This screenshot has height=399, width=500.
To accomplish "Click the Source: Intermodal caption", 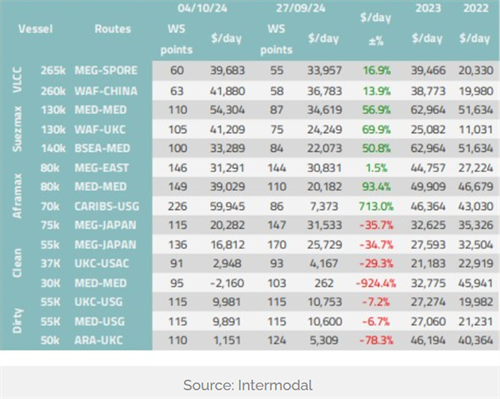I will tap(248, 385).
